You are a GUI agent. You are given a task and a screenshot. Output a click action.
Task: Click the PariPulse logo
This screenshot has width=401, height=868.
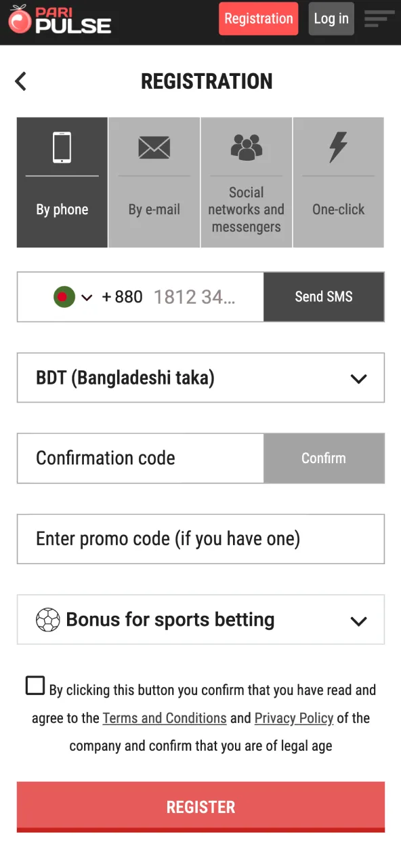[60, 20]
